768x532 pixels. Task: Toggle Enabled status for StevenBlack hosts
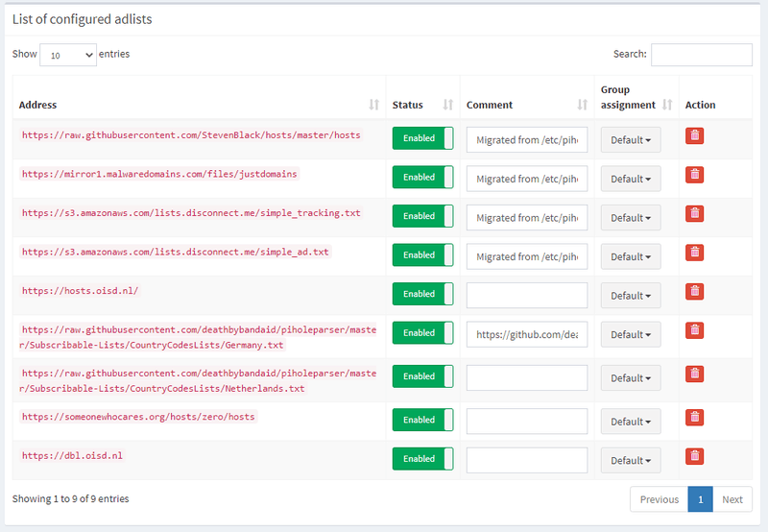422,138
